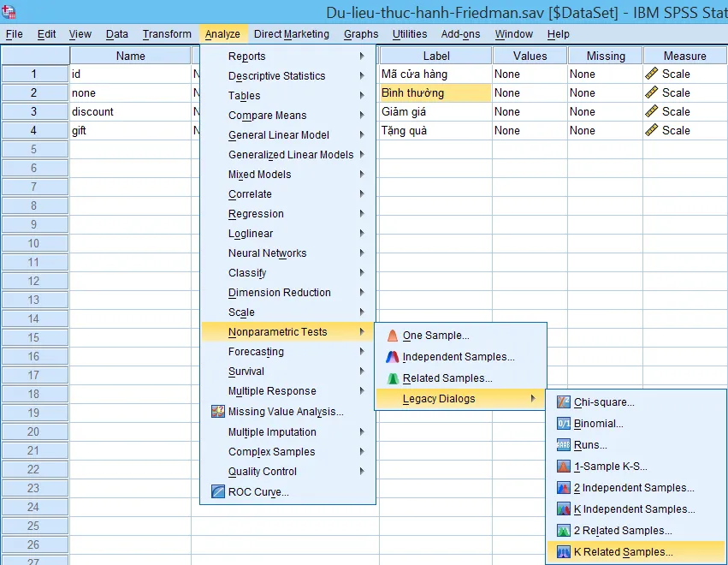Select the row 5 number cell

[35, 149]
